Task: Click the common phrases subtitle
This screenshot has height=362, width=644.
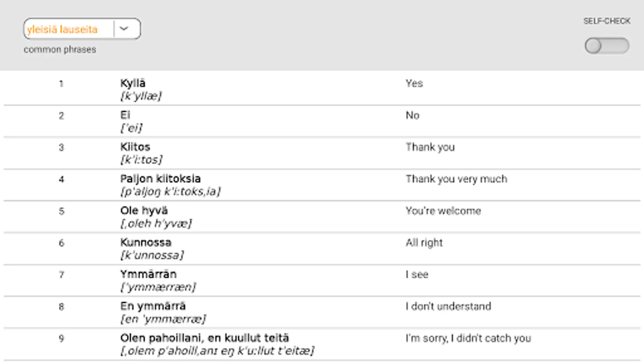Action: point(60,49)
